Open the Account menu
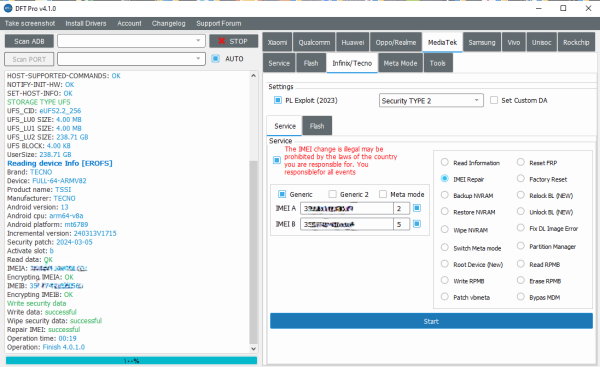The image size is (600, 367). pos(129,23)
